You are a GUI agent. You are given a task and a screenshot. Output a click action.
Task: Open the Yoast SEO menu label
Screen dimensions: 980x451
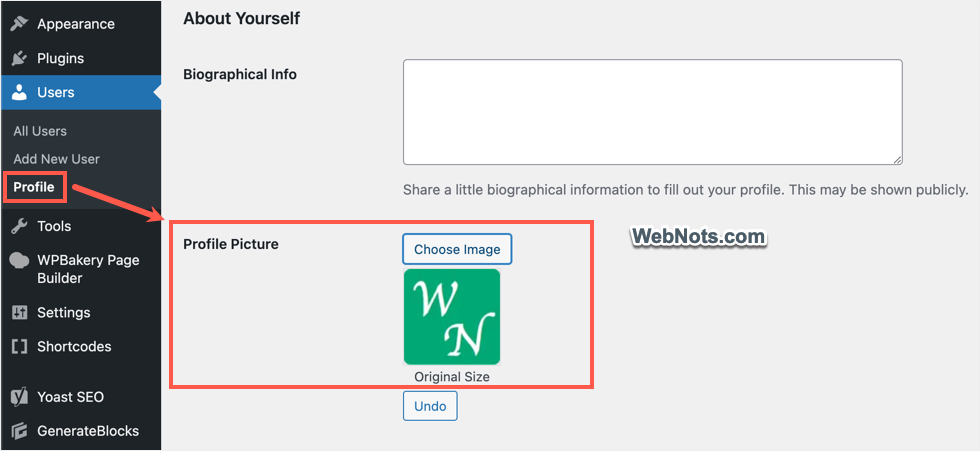(70, 397)
